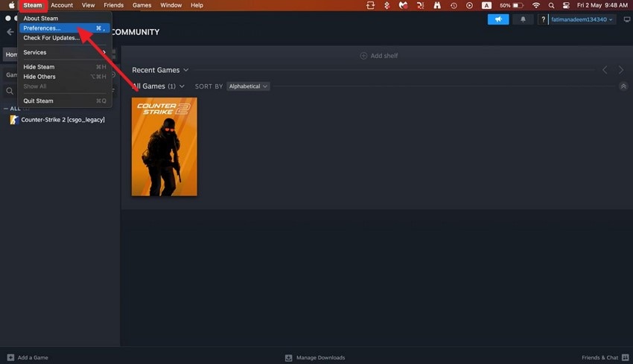Viewport: 633px width, 364px height.
Task: Open macOS Control Center icon
Action: pyautogui.click(x=566, y=5)
